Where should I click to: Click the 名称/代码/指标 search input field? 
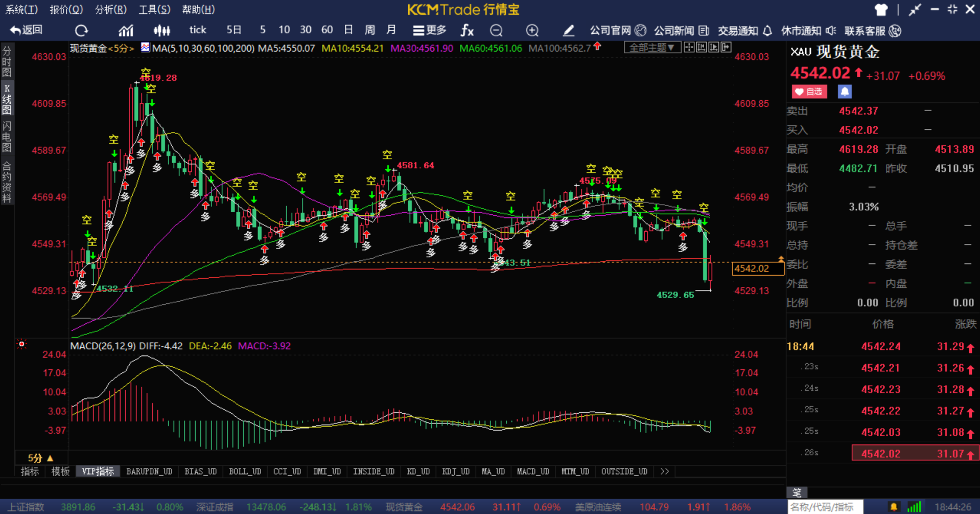[825, 507]
